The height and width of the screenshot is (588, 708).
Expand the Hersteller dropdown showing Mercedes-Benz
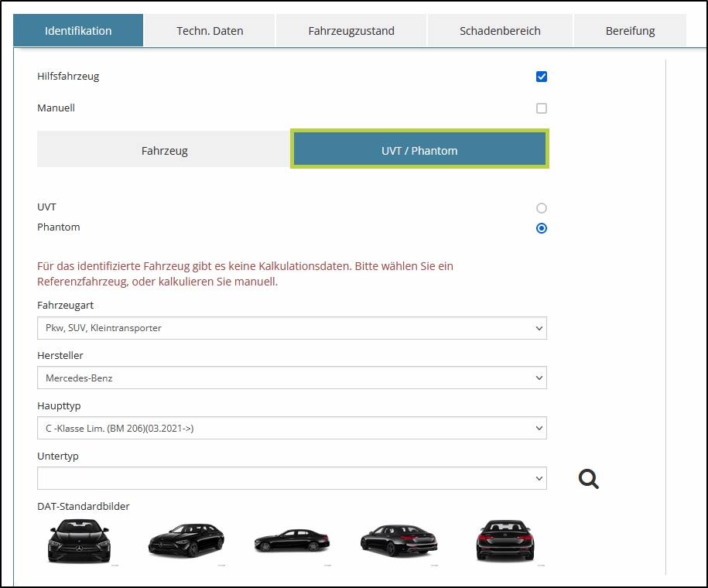click(x=292, y=378)
